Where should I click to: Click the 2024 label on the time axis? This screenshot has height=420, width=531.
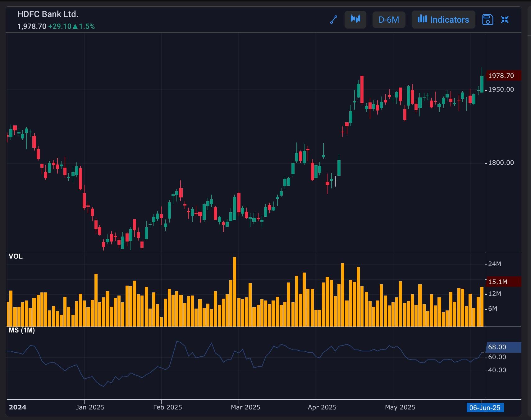pos(17,407)
